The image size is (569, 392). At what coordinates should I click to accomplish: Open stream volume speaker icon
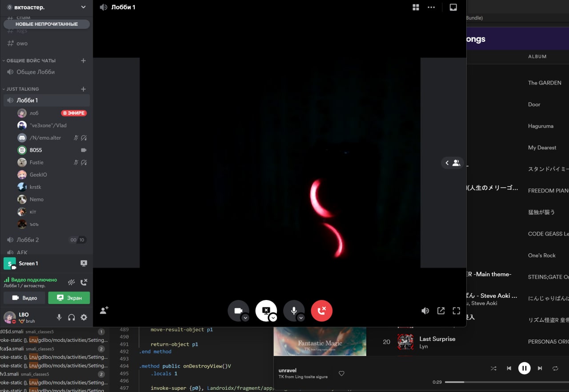[425, 311]
